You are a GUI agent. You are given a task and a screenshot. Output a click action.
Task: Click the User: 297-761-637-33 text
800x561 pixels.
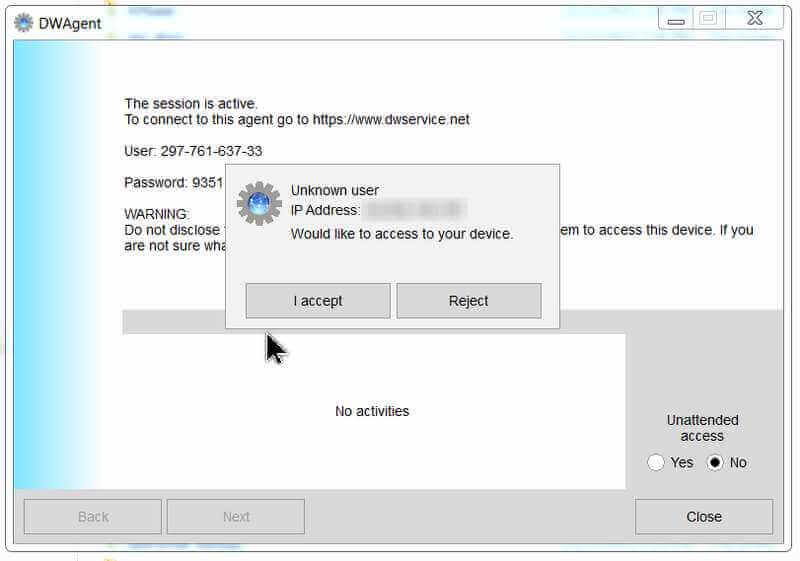click(x=193, y=151)
